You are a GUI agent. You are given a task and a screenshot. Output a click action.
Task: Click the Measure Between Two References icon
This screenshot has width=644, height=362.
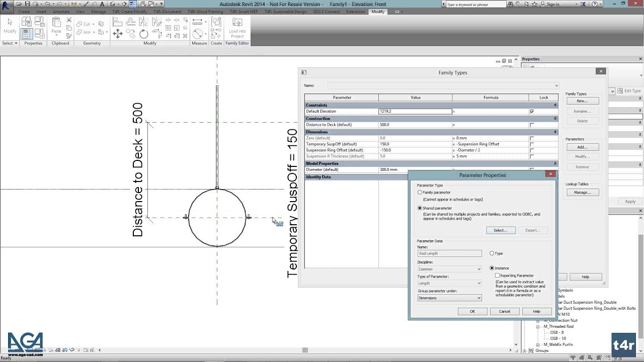tap(198, 34)
